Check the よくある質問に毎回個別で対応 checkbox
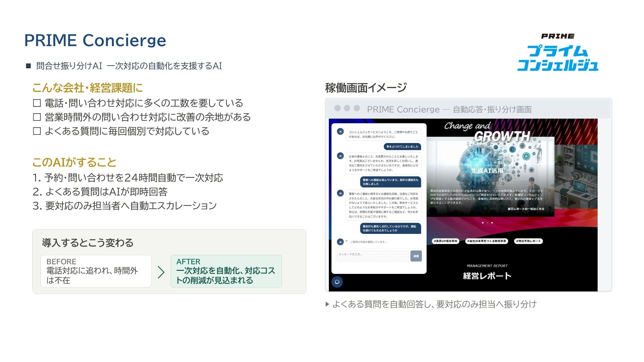Image resolution: width=644 pixels, height=362 pixels. coord(37,131)
